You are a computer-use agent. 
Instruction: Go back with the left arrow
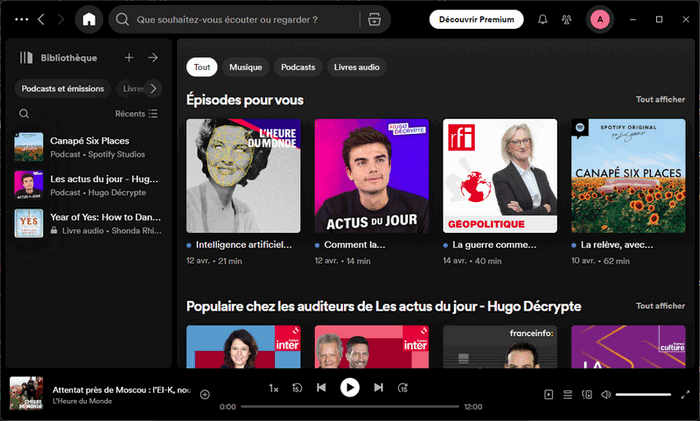pos(41,20)
